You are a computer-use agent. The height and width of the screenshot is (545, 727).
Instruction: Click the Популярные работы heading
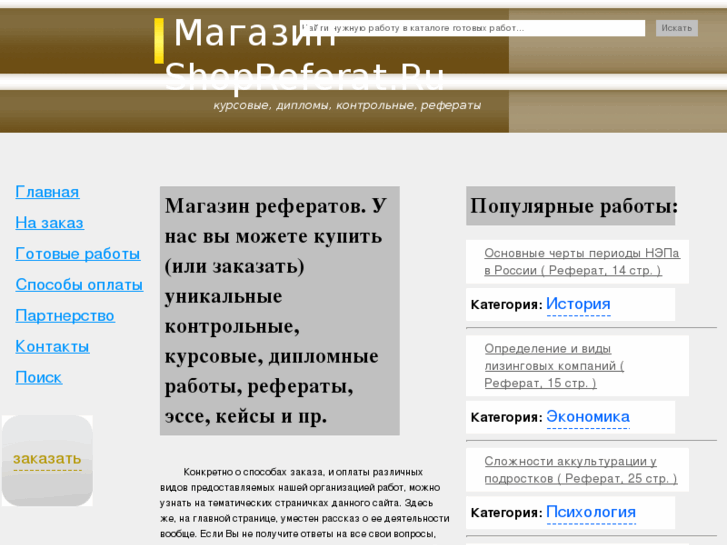[x=571, y=206]
